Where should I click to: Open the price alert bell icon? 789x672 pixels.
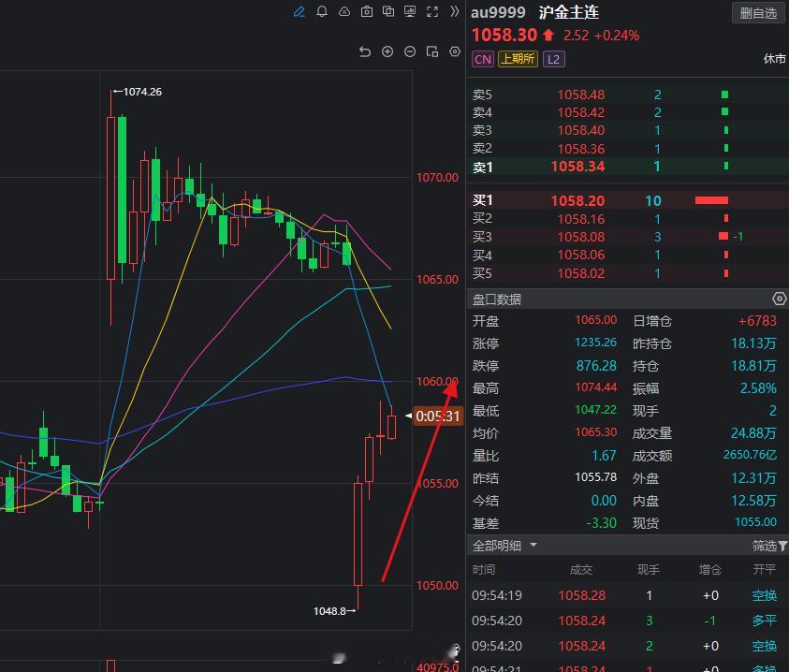pos(322,12)
